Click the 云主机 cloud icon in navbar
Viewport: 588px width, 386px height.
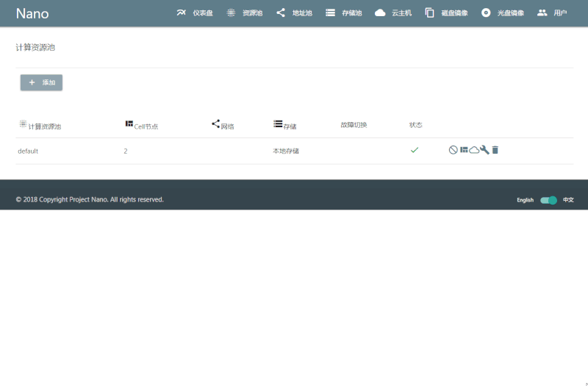pyautogui.click(x=380, y=12)
